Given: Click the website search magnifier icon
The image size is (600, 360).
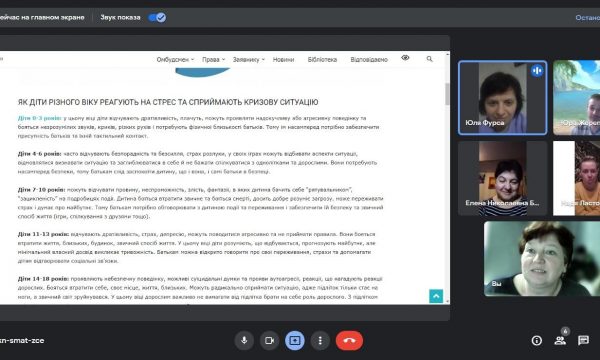Looking at the screenshot, I should click(429, 59).
